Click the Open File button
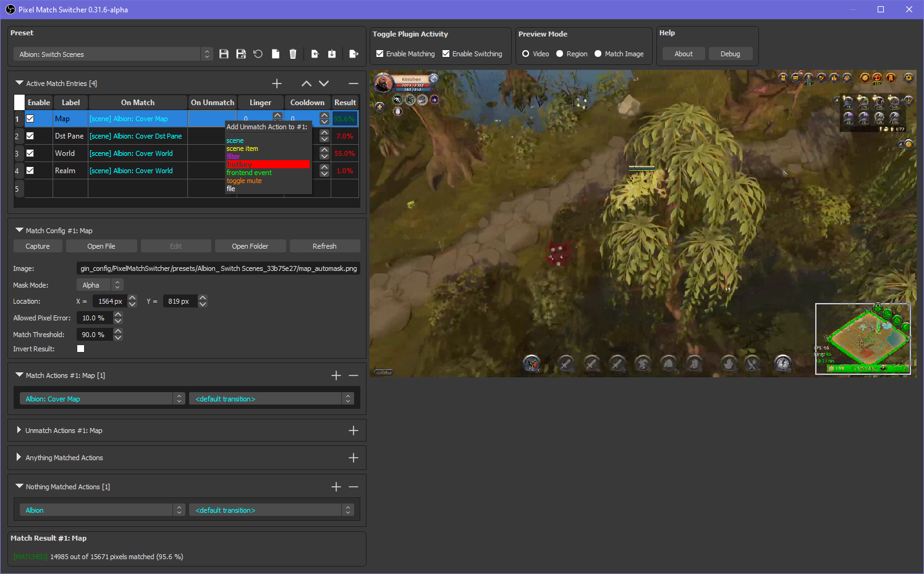 pyautogui.click(x=101, y=246)
